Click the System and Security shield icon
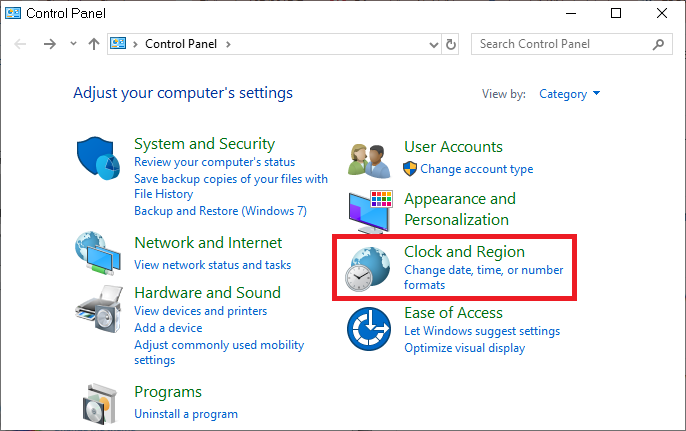Image resolution: width=686 pixels, height=431 pixels. [98, 160]
